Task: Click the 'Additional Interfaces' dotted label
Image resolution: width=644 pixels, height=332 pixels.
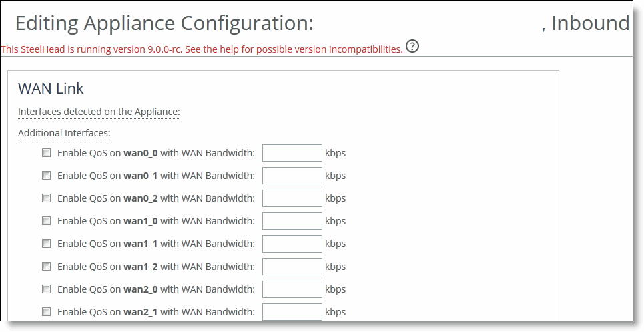Action: pos(64,133)
